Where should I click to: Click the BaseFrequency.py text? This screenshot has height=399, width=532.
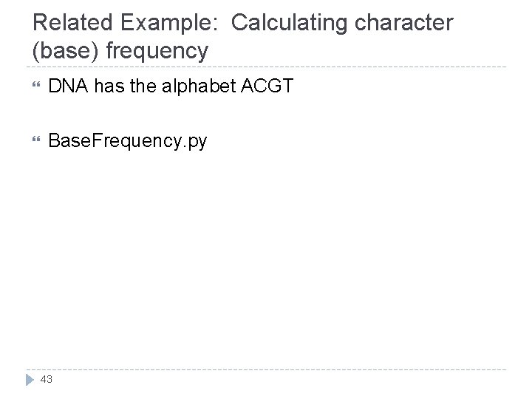(128, 141)
